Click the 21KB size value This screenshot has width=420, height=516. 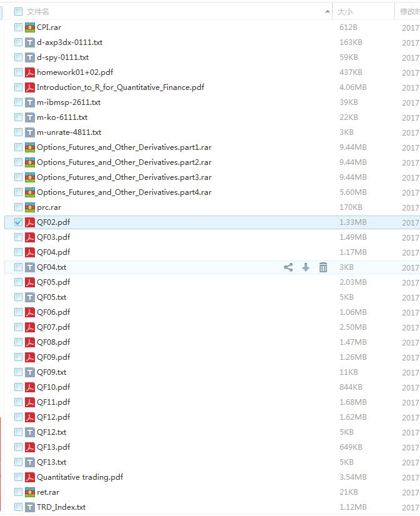click(348, 492)
